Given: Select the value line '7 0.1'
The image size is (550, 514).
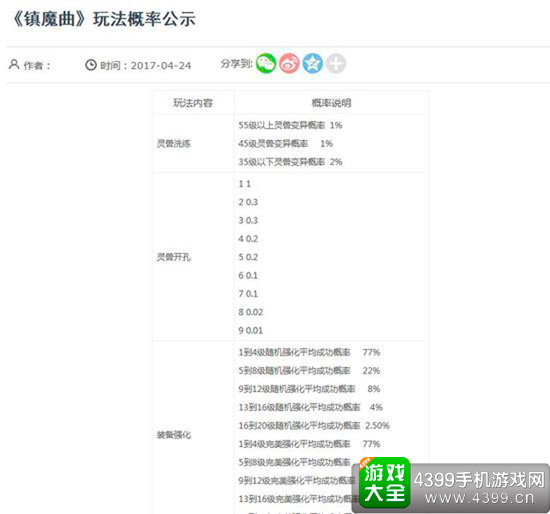Looking at the screenshot, I should 248,294.
